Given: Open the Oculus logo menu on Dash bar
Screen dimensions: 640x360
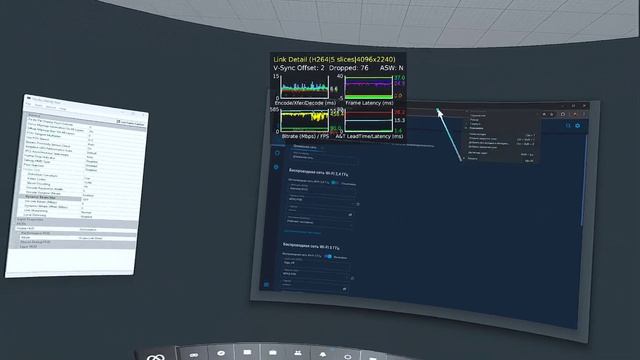Looking at the screenshot, I should pos(156,357).
